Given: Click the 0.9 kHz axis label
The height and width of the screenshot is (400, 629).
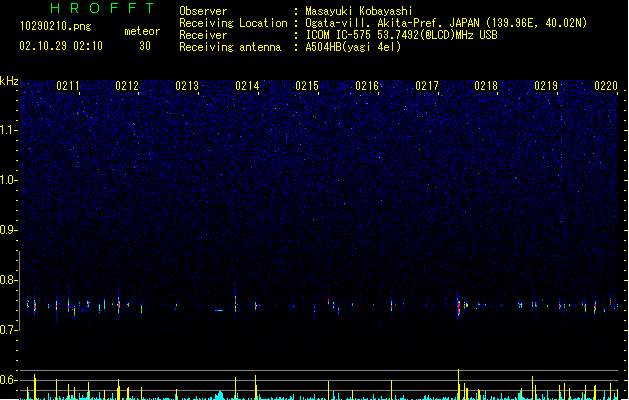Looking at the screenshot, I should [8, 230].
